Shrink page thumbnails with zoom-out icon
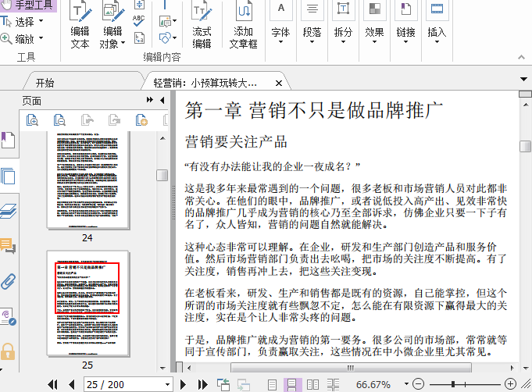 [59, 119]
